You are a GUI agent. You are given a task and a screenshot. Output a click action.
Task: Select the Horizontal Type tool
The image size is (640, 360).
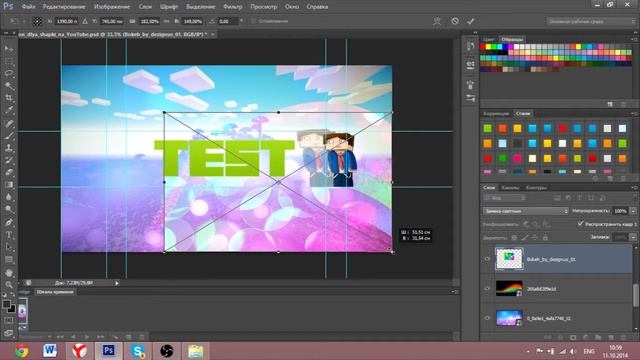[9, 235]
